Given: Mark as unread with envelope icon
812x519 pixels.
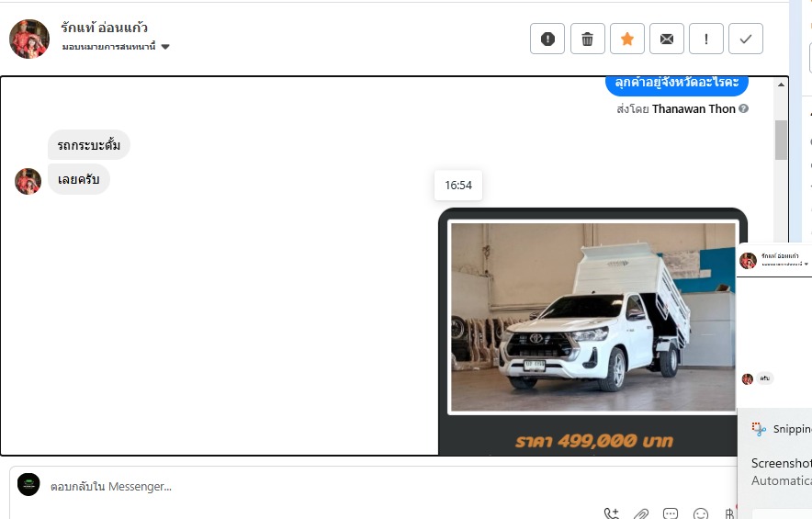Looking at the screenshot, I should click(x=667, y=39).
